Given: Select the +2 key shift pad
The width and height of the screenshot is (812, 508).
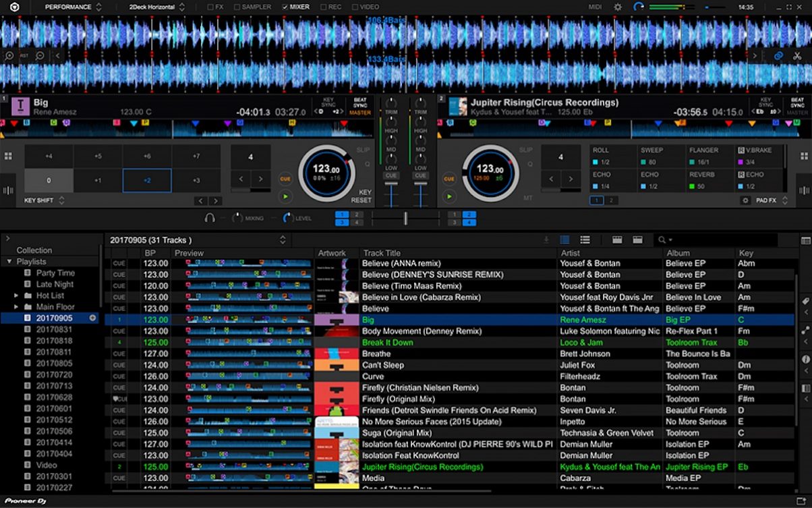Looking at the screenshot, I should tap(147, 181).
